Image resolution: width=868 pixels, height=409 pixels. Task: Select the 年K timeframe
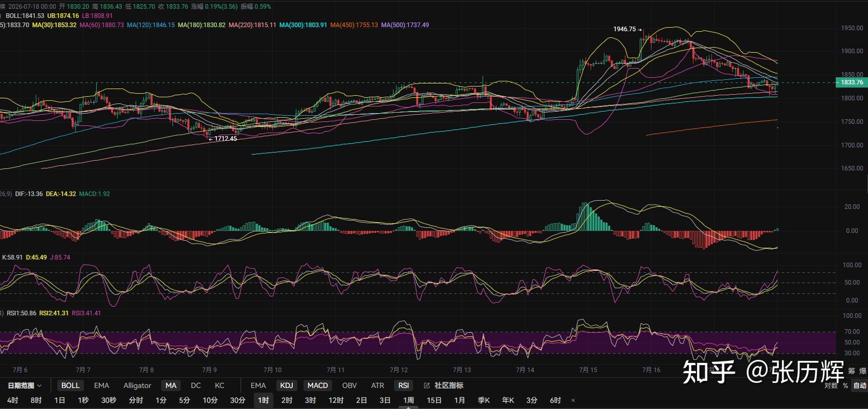(508, 400)
